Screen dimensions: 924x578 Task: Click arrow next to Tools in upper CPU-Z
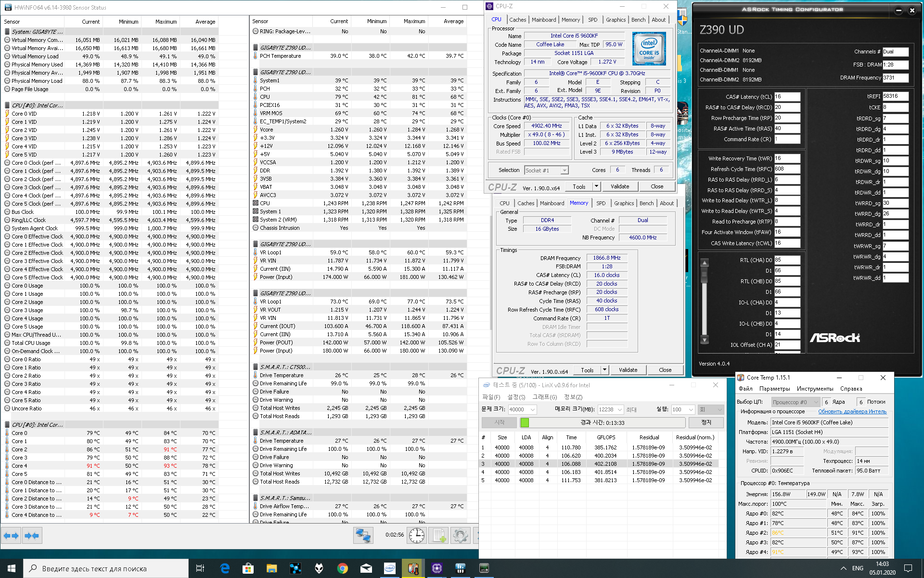pos(596,186)
